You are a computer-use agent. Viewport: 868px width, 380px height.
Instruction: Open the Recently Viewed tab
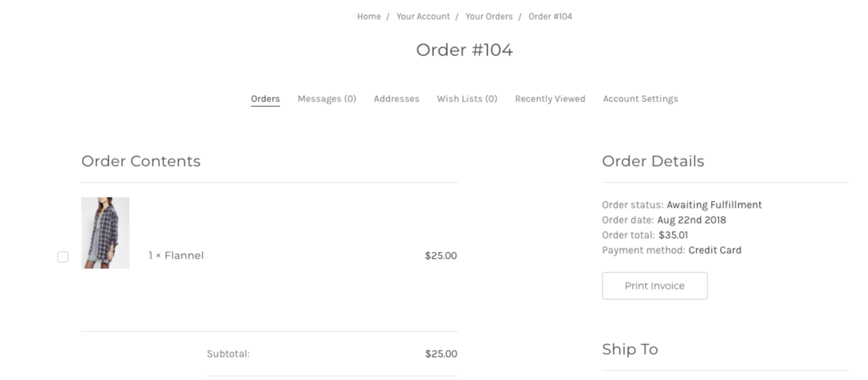[x=550, y=98]
